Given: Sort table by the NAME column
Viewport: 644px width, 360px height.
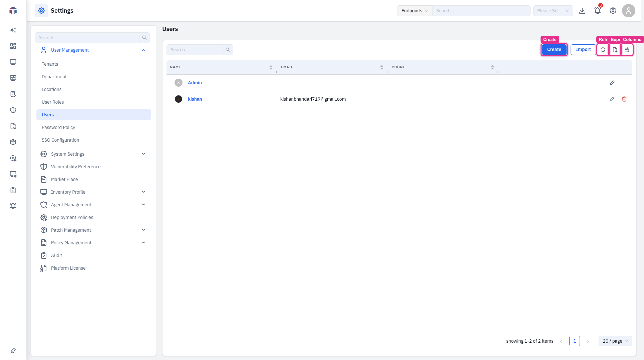Looking at the screenshot, I should tap(271, 67).
